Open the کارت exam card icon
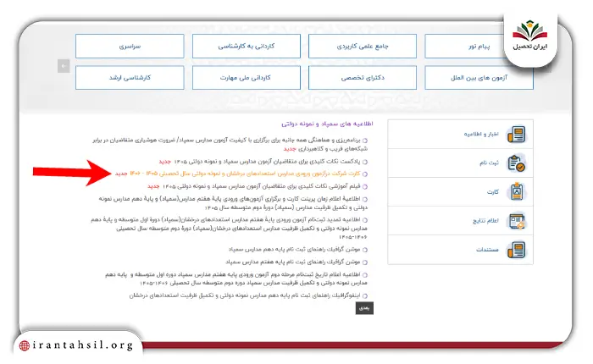The height and width of the screenshot is (364, 593). pyautogui.click(x=516, y=191)
